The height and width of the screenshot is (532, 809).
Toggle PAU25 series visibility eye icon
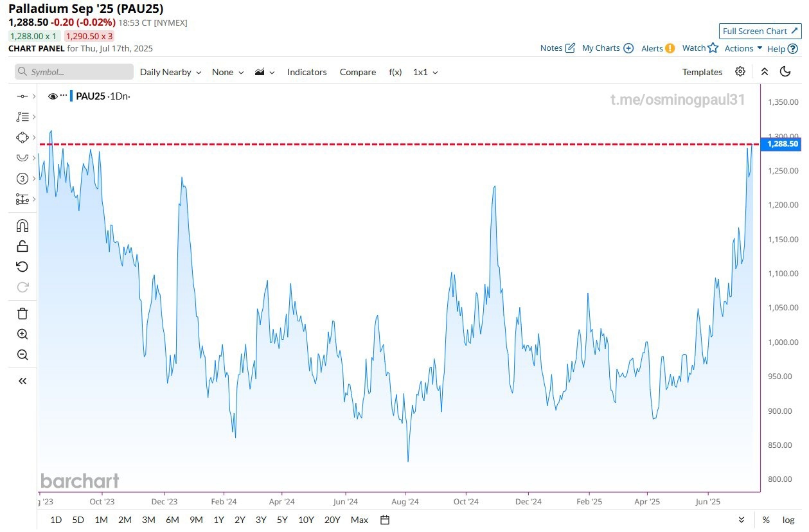pos(53,96)
